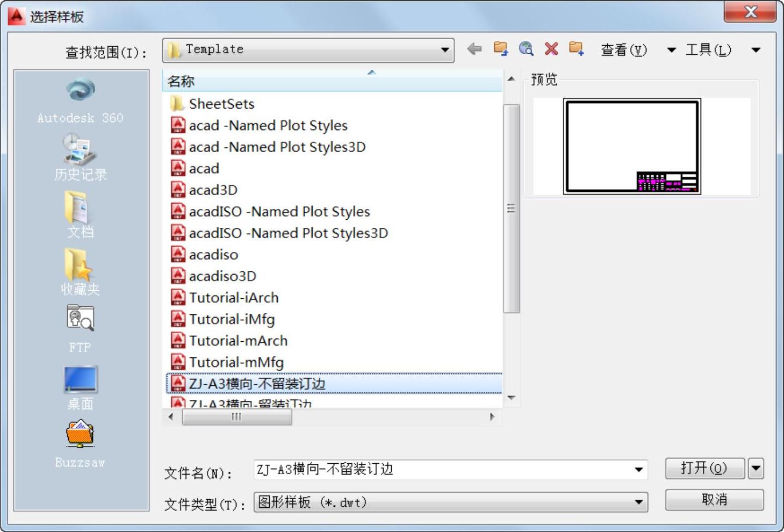Search the web icon in toolbar
This screenshot has width=784, height=532.
point(526,49)
